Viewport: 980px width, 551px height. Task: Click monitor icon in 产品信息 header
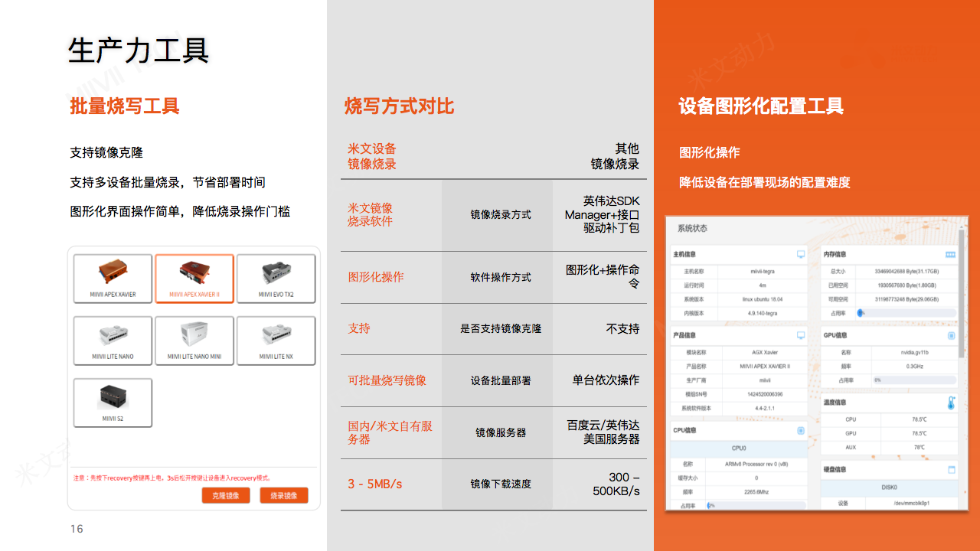(801, 335)
